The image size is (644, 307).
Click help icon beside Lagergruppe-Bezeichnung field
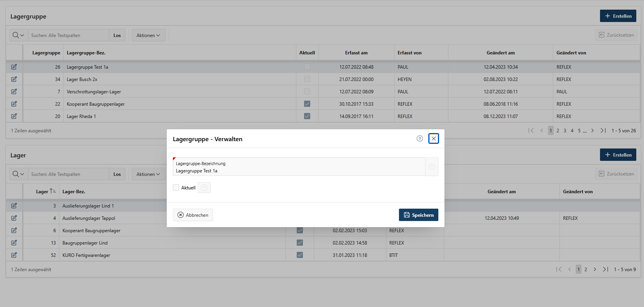coord(432,167)
